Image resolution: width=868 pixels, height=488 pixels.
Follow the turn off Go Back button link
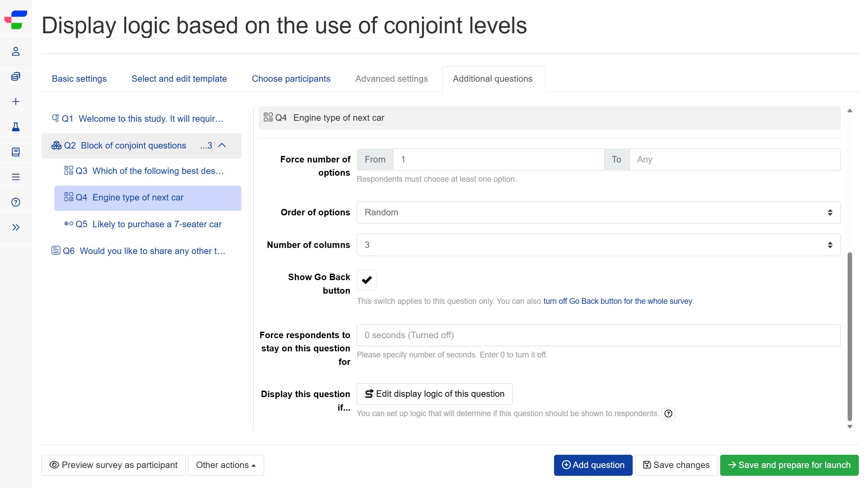[617, 301]
